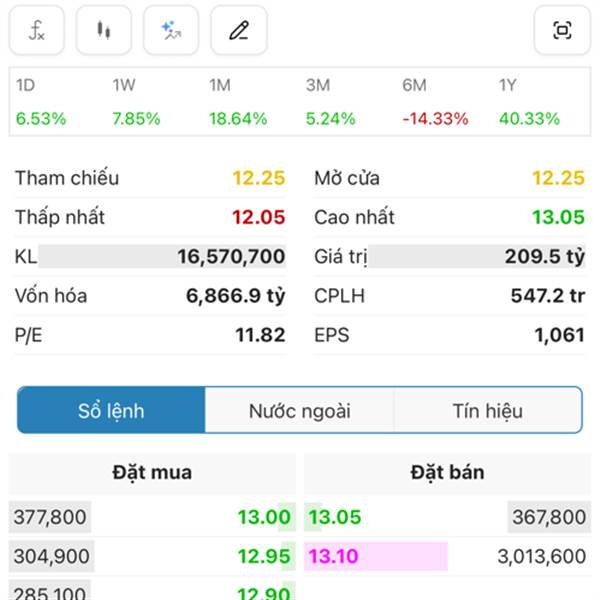This screenshot has width=600, height=600.
Task: Show the Tín hiệu tab
Action: pyautogui.click(x=487, y=411)
